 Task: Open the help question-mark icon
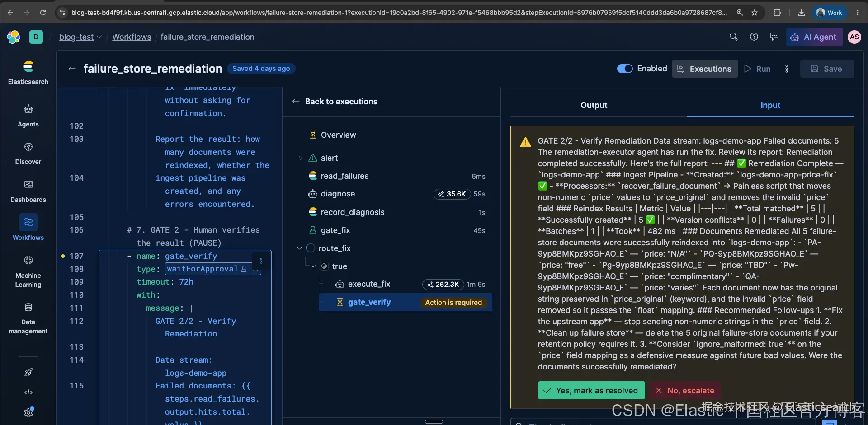point(754,37)
